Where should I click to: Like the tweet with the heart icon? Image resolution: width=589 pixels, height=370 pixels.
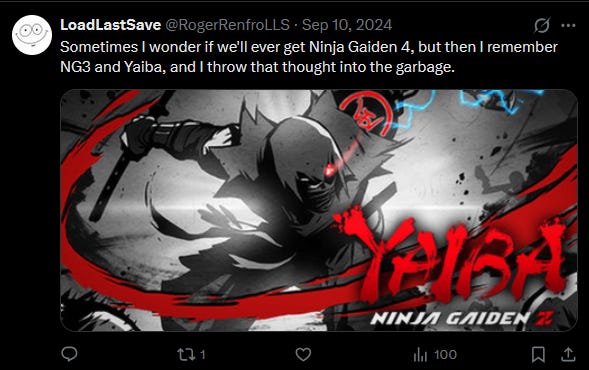tap(303, 354)
